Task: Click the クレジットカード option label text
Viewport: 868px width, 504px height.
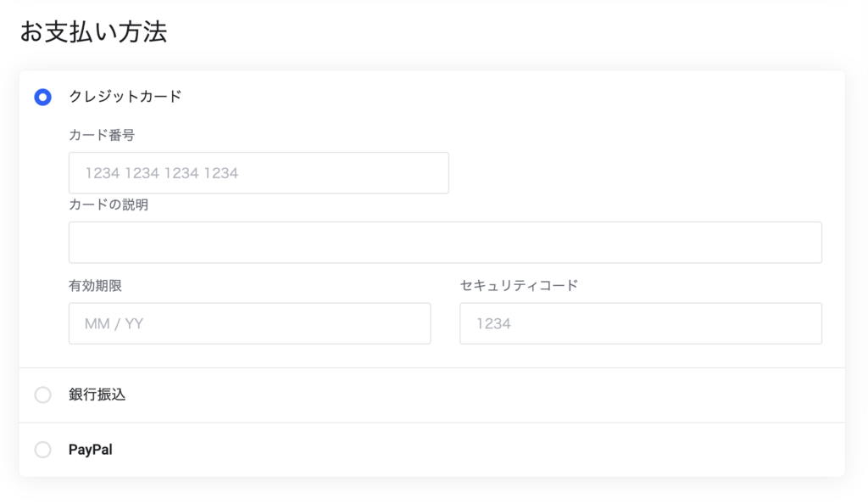Action: (125, 97)
